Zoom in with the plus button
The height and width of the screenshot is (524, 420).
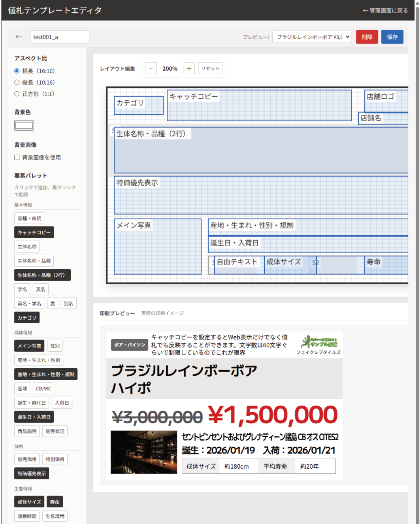coord(189,68)
